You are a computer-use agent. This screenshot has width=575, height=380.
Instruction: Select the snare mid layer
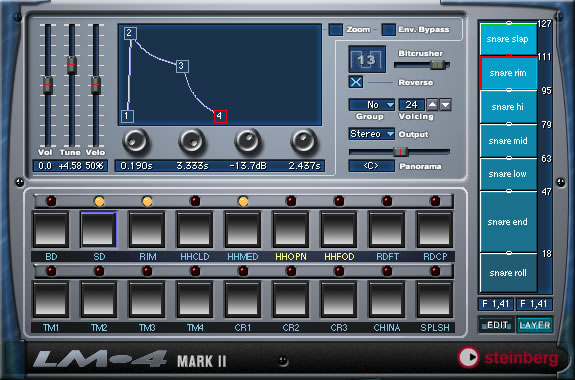(x=508, y=141)
